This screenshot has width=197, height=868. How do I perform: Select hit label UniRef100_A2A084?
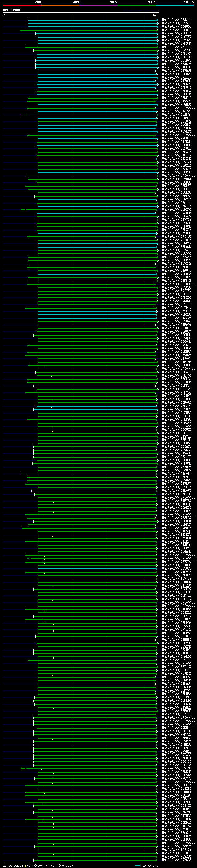tap(176, 474)
